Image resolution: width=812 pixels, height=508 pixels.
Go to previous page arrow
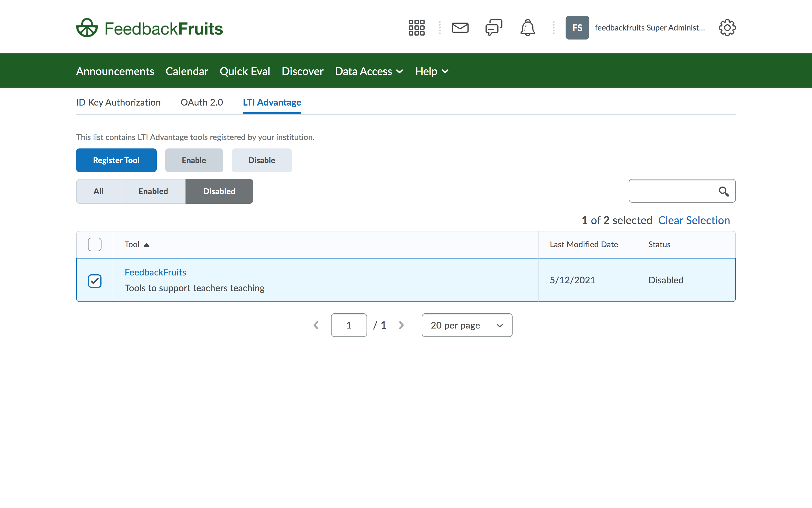coord(316,325)
